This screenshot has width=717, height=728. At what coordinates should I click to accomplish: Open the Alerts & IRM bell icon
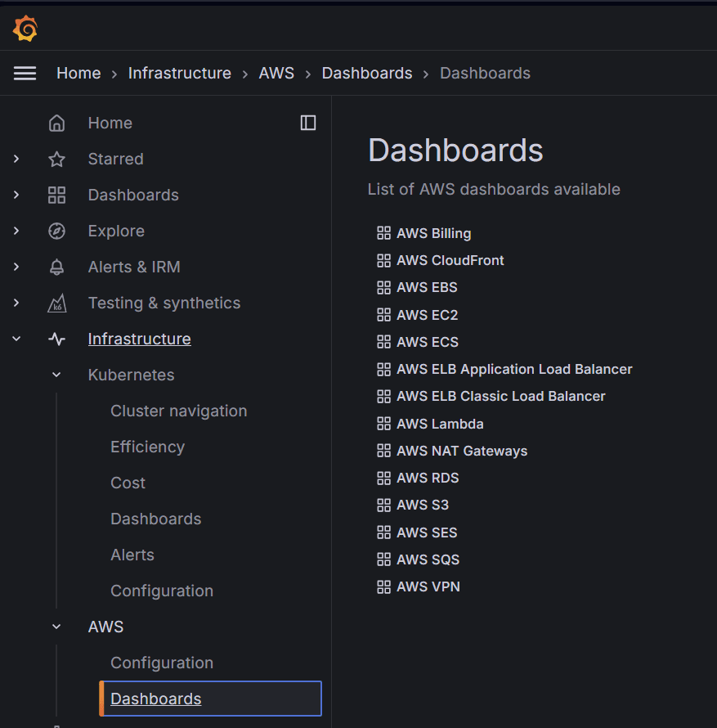click(x=56, y=267)
